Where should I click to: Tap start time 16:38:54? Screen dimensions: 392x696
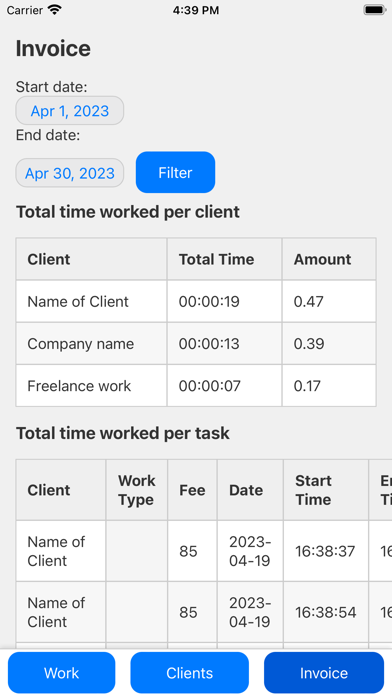click(x=326, y=613)
